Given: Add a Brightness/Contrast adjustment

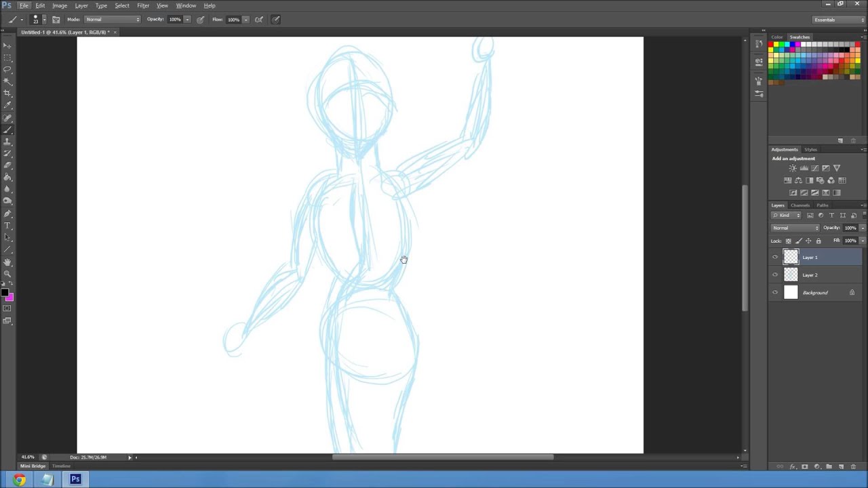Looking at the screenshot, I should click(x=793, y=168).
